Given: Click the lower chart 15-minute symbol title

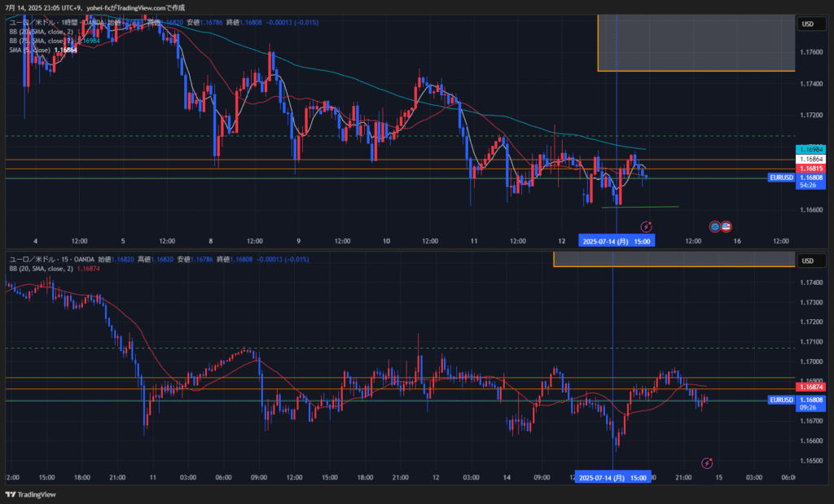Looking at the screenshot, I should pyautogui.click(x=49, y=259).
